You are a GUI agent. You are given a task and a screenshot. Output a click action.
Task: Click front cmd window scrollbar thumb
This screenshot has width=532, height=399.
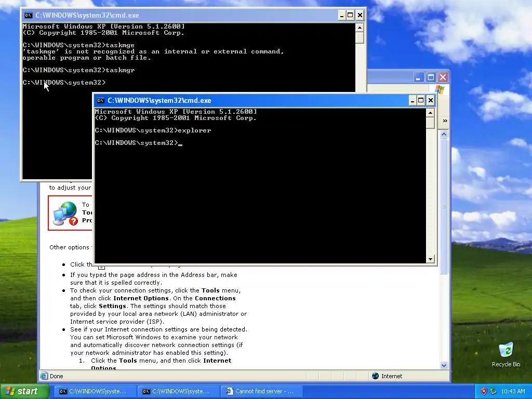[430, 123]
